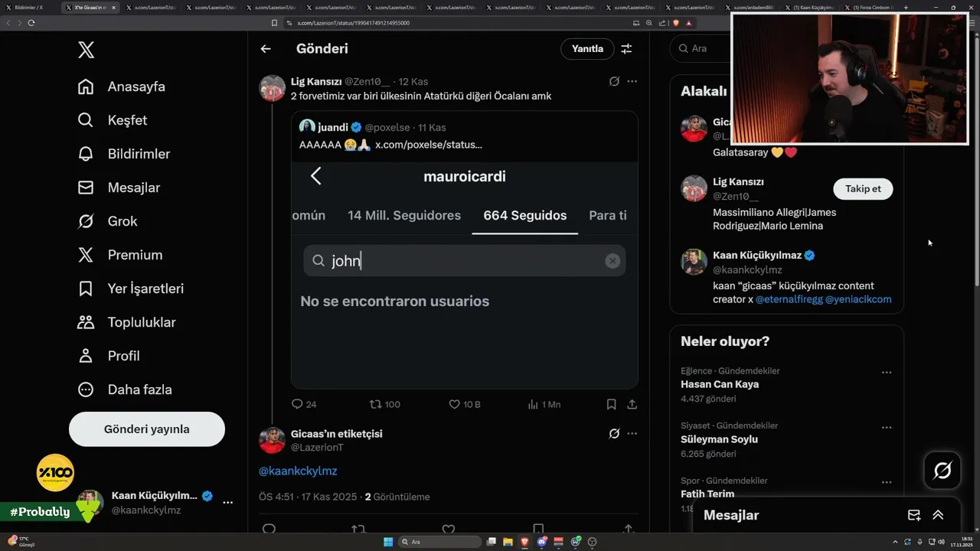Open Lig Kansızı profile avatar in post
980x551 pixels.
click(273, 88)
